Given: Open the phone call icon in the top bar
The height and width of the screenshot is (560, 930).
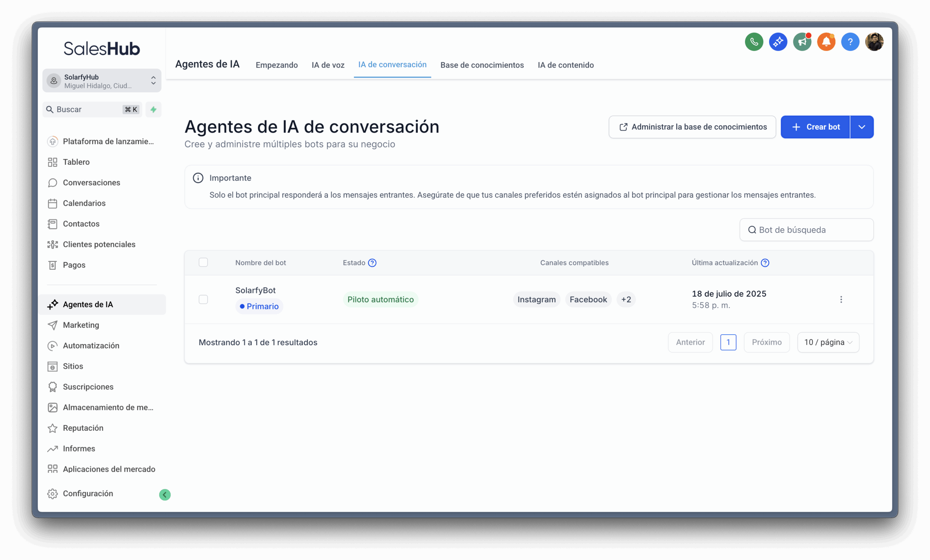Looking at the screenshot, I should pos(754,41).
